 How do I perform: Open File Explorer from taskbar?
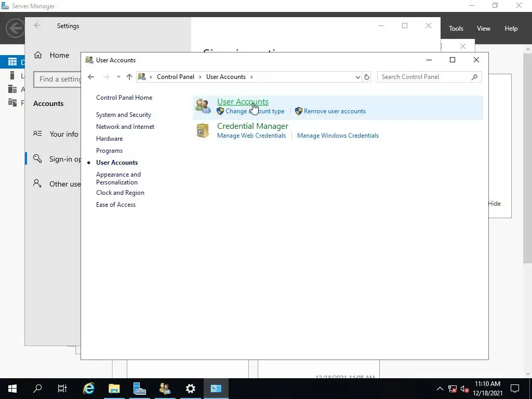114,389
